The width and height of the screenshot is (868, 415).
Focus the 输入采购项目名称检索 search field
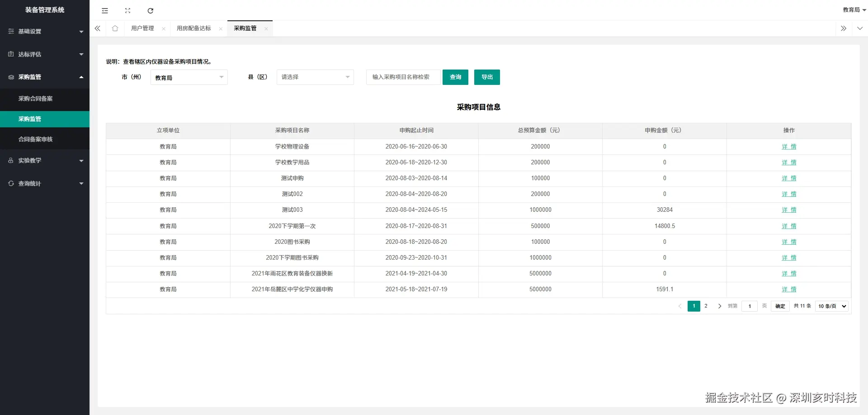click(403, 77)
